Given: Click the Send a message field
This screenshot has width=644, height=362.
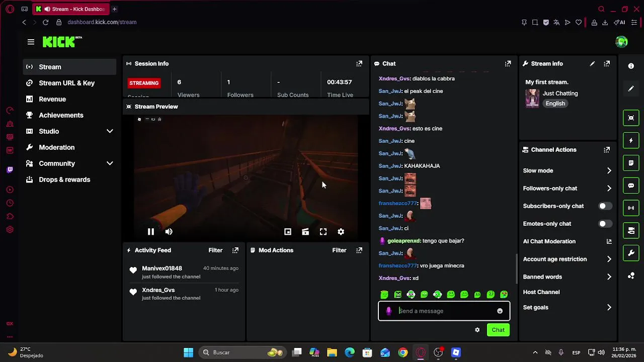Looking at the screenshot, I should point(444,311).
